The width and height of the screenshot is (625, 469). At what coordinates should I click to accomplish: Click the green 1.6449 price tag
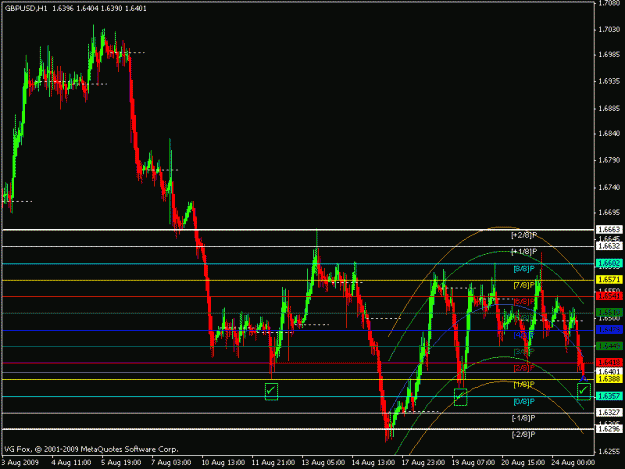pyautogui.click(x=609, y=346)
